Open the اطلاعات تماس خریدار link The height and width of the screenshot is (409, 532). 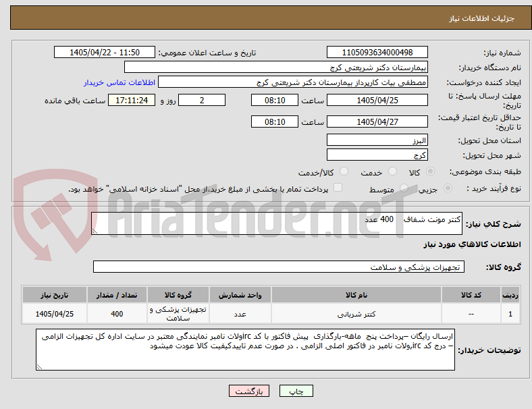coord(119,82)
